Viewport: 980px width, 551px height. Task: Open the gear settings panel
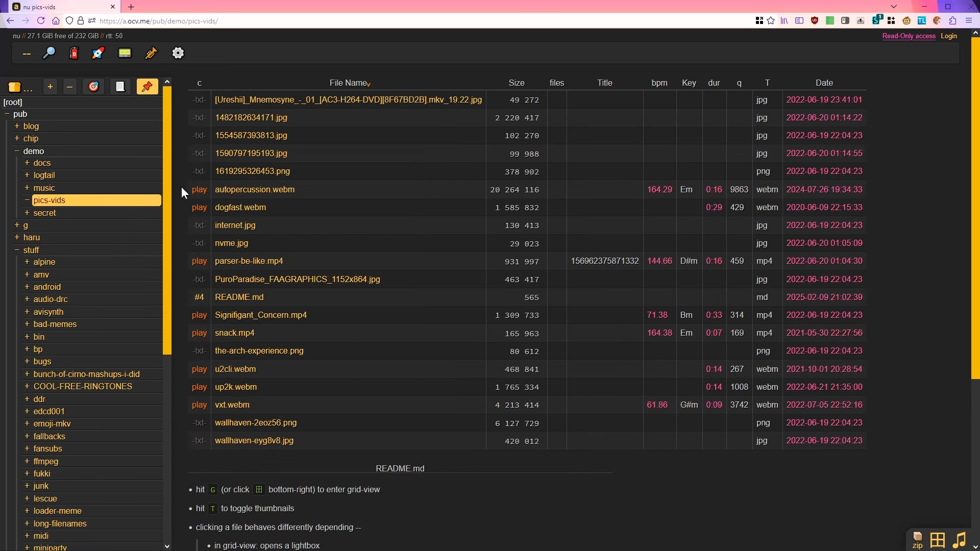click(178, 53)
